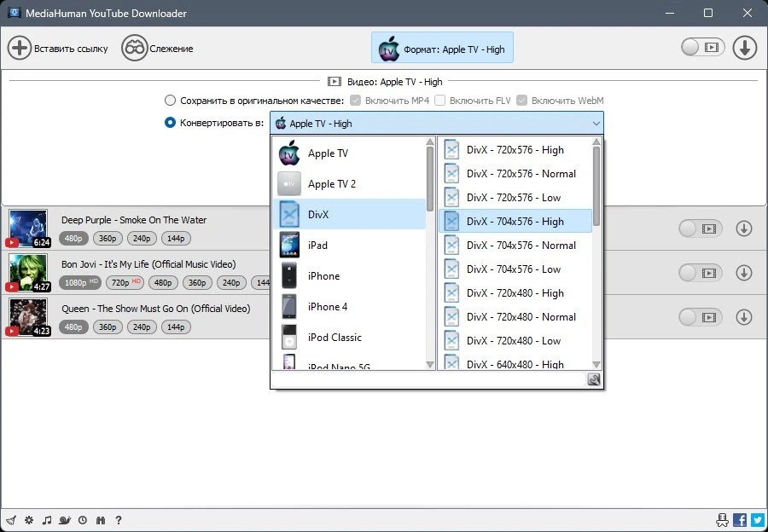Choose DivX - 720x480 - Normal preset
Viewport: 768px width, 532px height.
coord(515,316)
